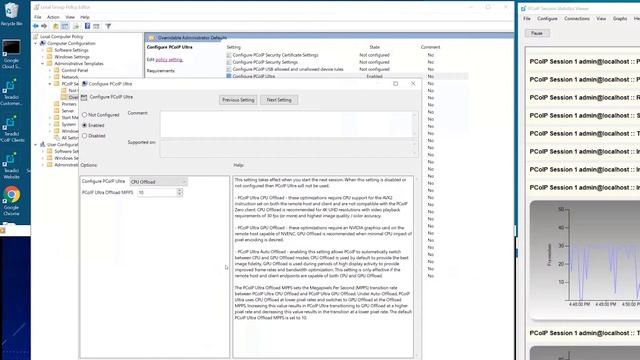This screenshot has width=640, height=360.
Task: Click the Up one level folder icon
Action: click(x=56, y=26)
